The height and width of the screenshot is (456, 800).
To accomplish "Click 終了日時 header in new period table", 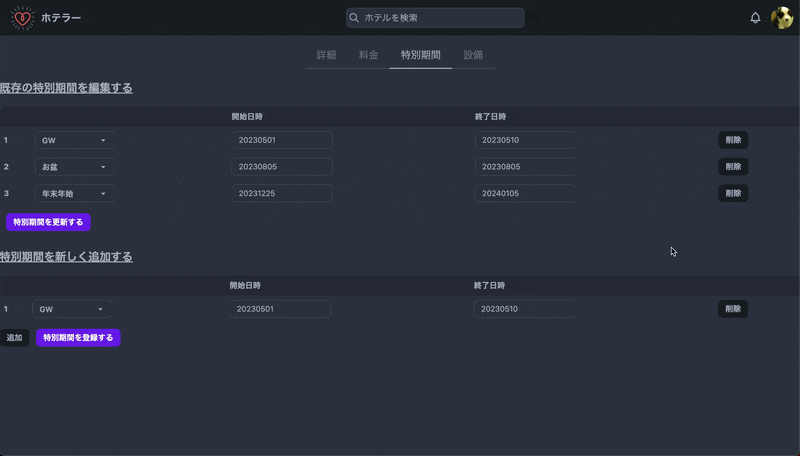I will tap(489, 286).
